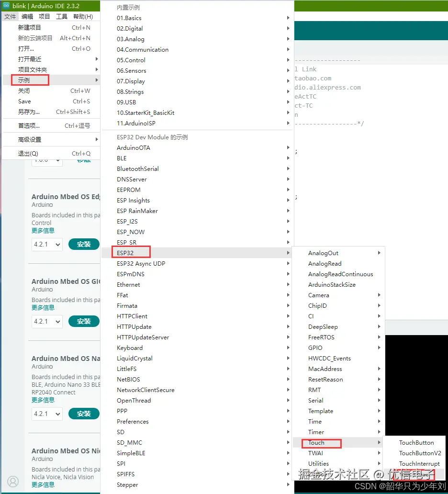The width and height of the screenshot is (448, 494).
Task: Open the TouchButton example
Action: (414, 443)
